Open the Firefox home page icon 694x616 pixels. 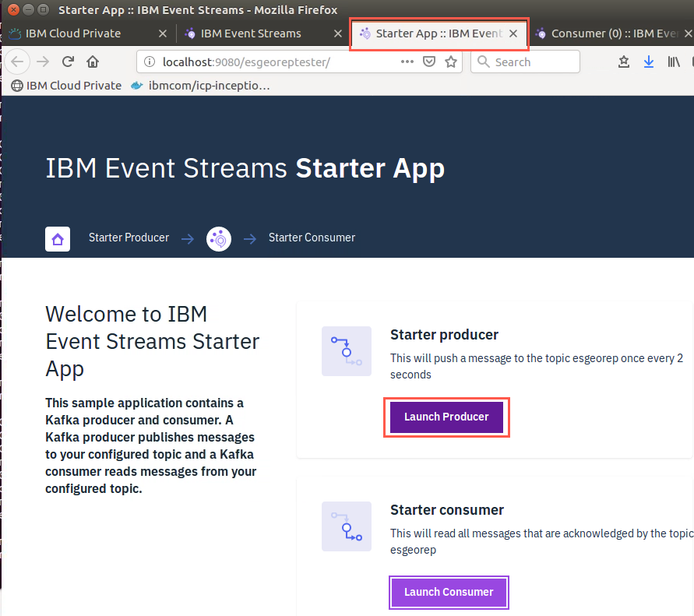click(93, 62)
